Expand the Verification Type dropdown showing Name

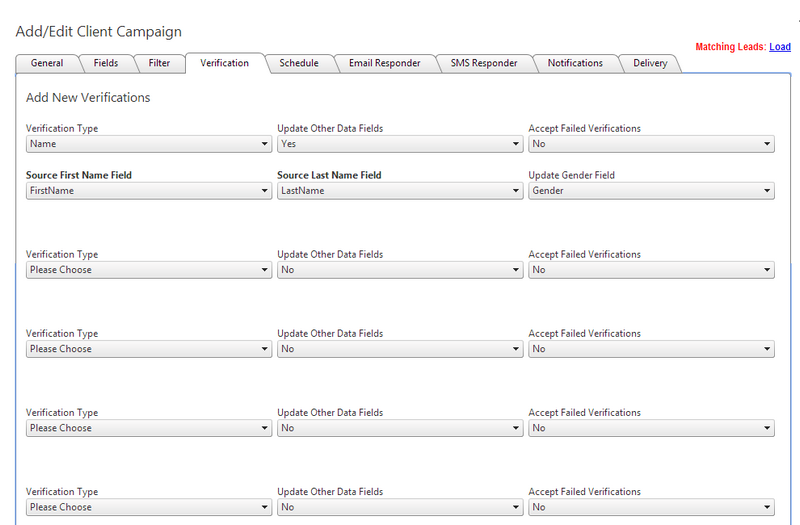(x=148, y=144)
